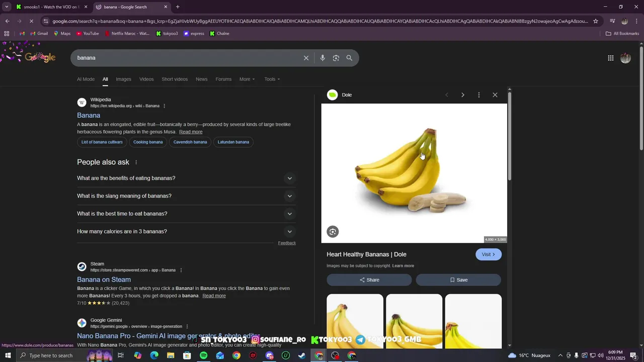Open the Tools dropdown

[x=272, y=79]
